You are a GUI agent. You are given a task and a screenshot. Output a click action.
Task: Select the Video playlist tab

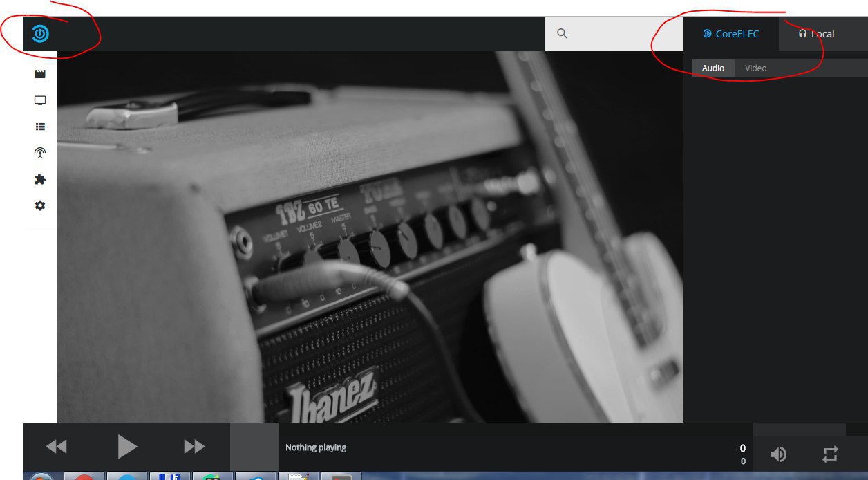click(x=755, y=68)
